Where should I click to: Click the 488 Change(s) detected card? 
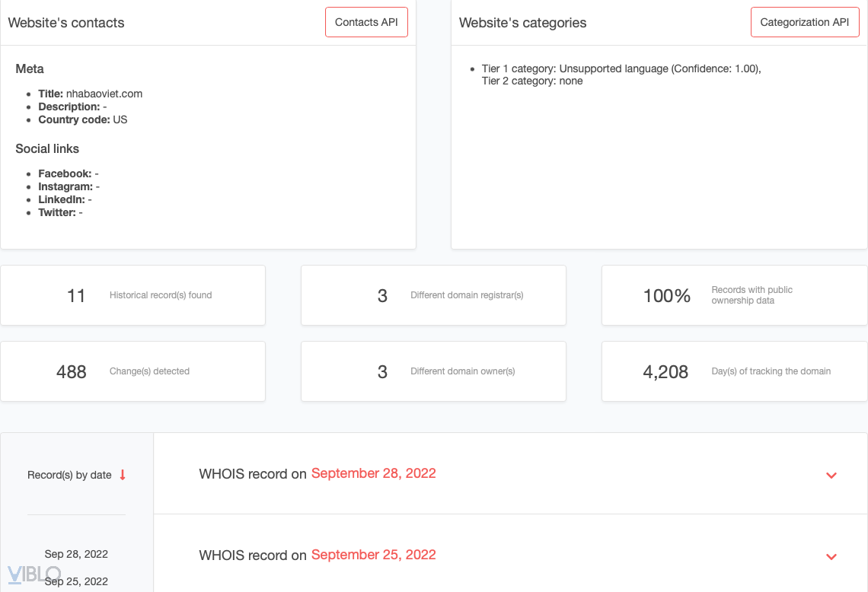[132, 371]
